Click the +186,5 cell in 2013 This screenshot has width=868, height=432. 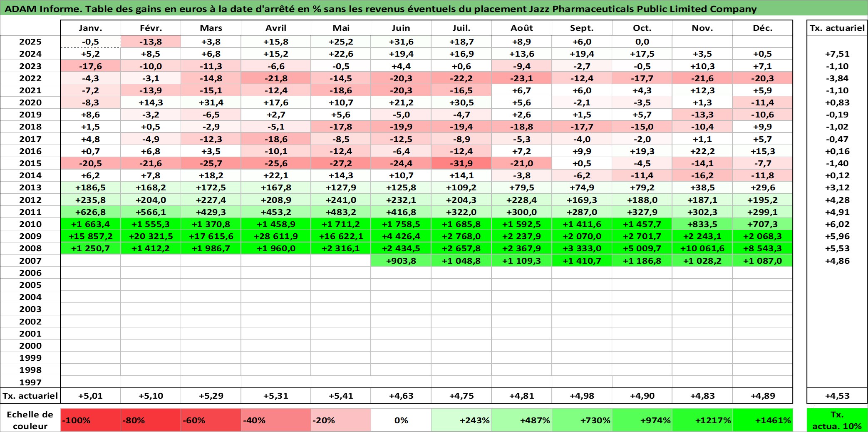pyautogui.click(x=90, y=187)
